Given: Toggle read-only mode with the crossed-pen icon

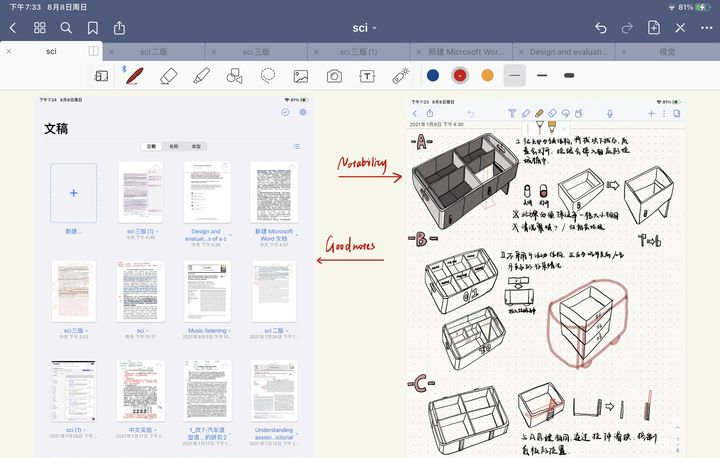Looking at the screenshot, I should coord(680,28).
